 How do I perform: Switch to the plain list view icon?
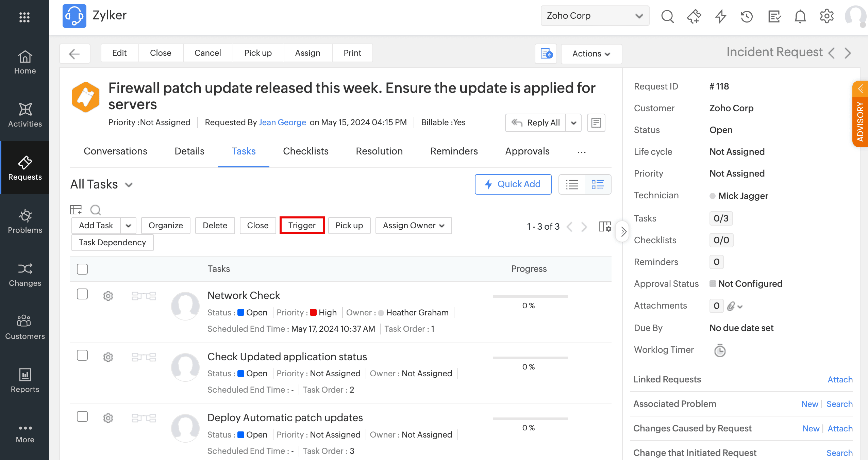(x=572, y=184)
